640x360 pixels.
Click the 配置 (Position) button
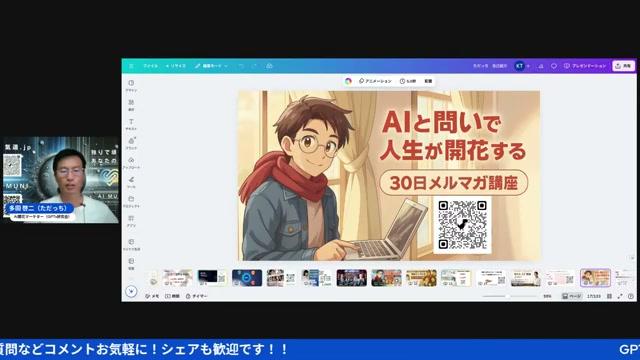click(x=428, y=81)
